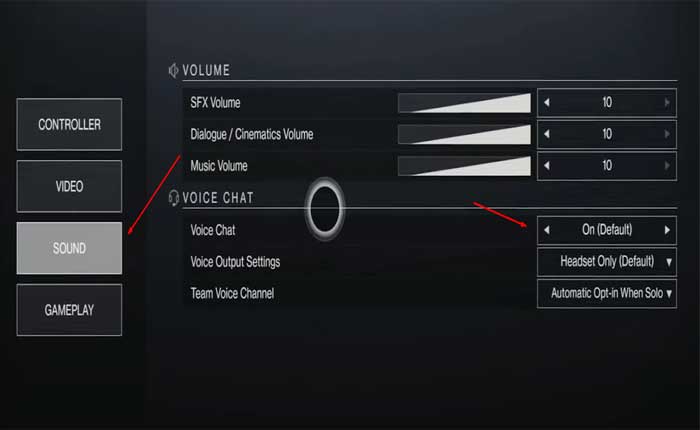Click the speaker icon beside VOLUME

[x=173, y=71]
